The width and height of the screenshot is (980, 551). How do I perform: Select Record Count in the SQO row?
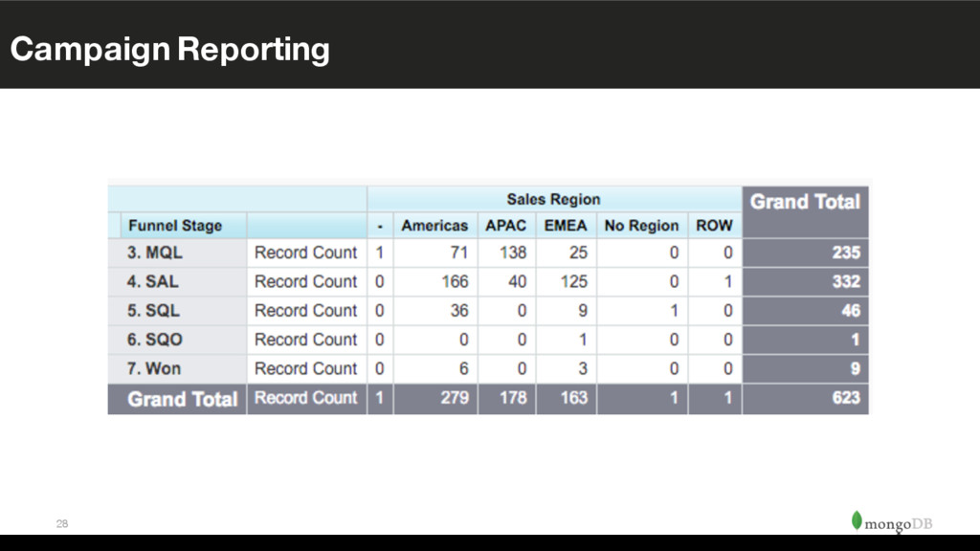(305, 340)
